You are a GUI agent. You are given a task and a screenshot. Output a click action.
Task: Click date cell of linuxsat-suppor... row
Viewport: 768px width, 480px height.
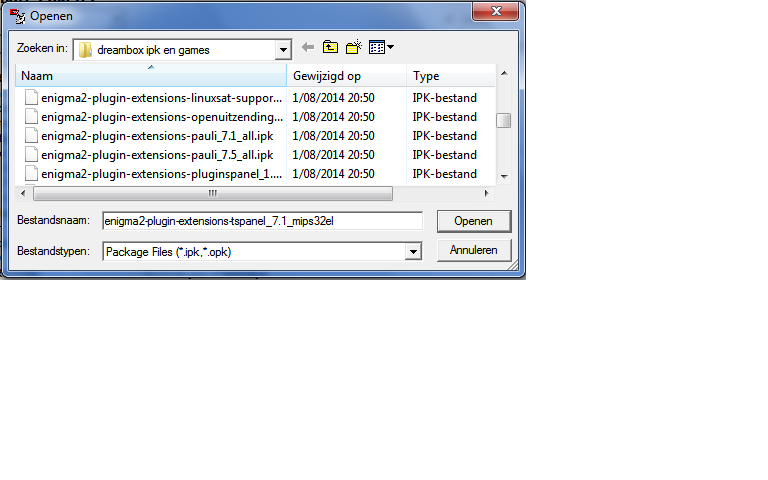tap(334, 98)
